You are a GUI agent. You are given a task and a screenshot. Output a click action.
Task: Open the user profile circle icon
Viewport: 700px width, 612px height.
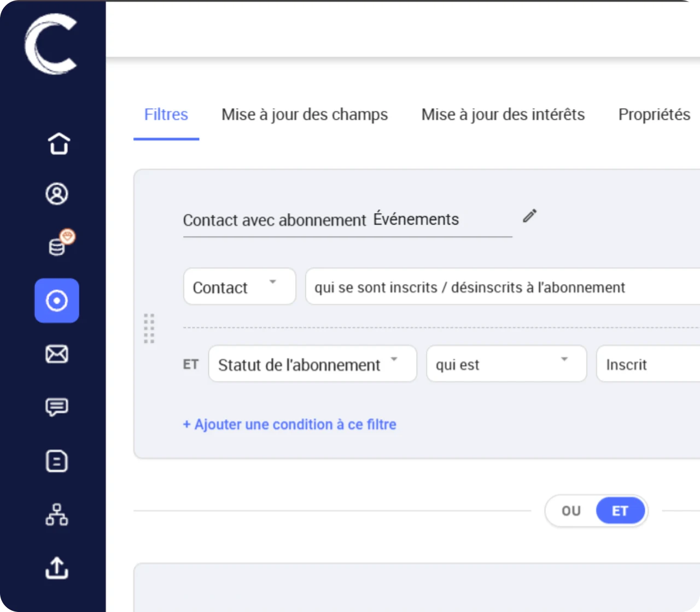click(57, 194)
